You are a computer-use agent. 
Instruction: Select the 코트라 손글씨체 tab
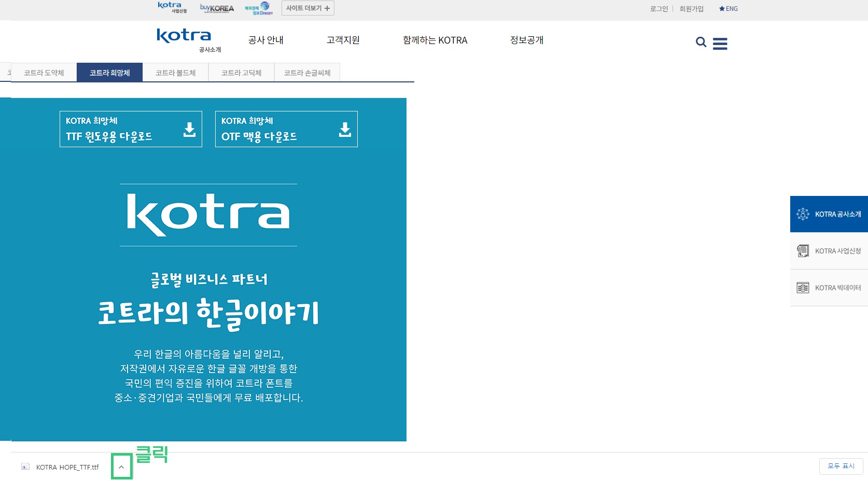[x=307, y=73]
